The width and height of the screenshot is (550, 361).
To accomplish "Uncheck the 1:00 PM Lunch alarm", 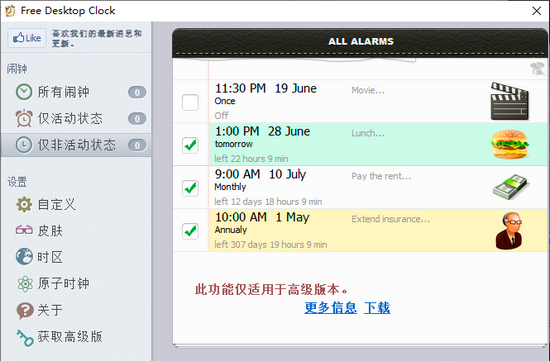I will coord(190,145).
